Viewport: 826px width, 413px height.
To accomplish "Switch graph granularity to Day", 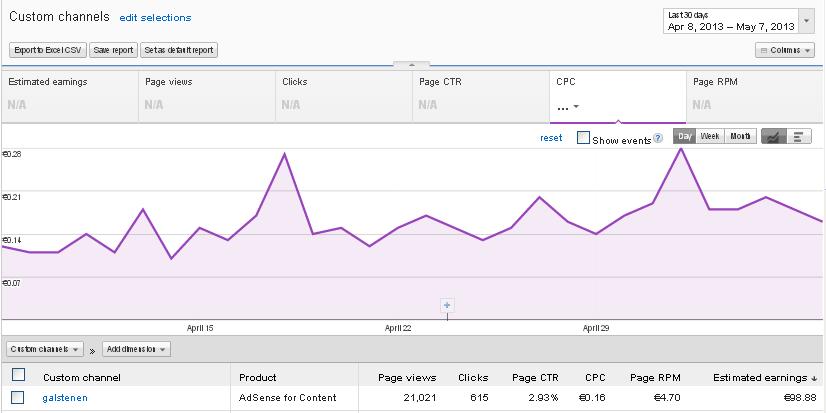I will tap(685, 136).
